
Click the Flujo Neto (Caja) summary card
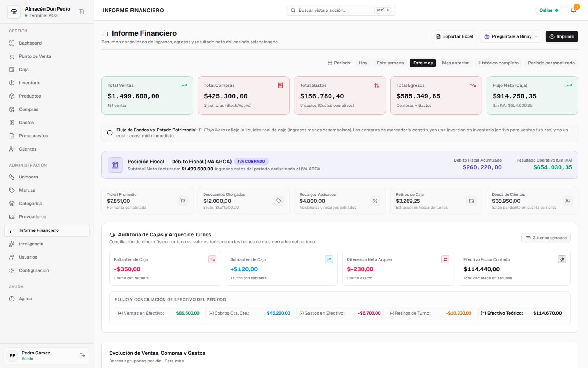pyautogui.click(x=533, y=95)
